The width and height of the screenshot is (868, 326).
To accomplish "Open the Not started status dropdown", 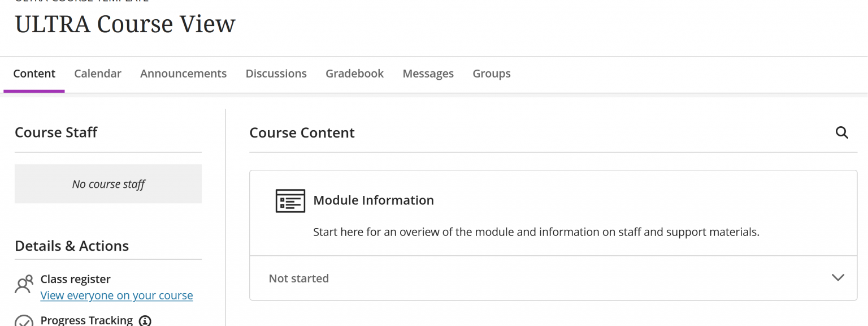I will (x=299, y=278).
